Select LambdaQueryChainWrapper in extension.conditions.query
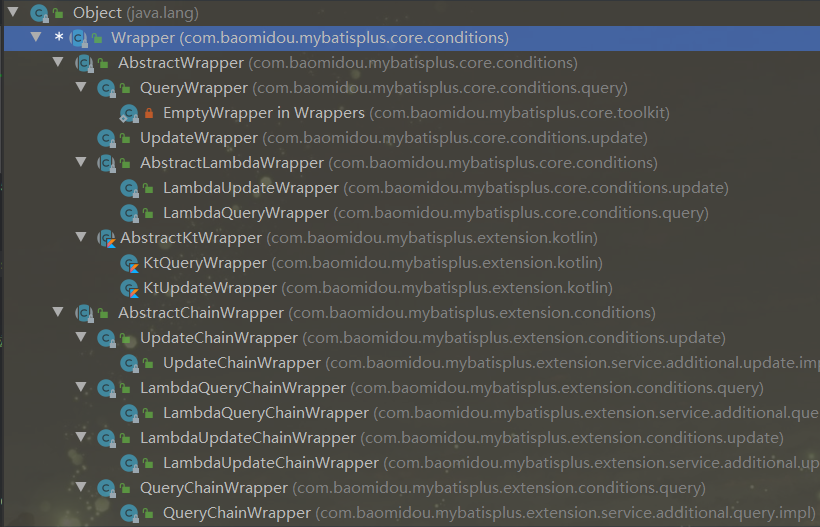820x527 pixels. [452, 388]
